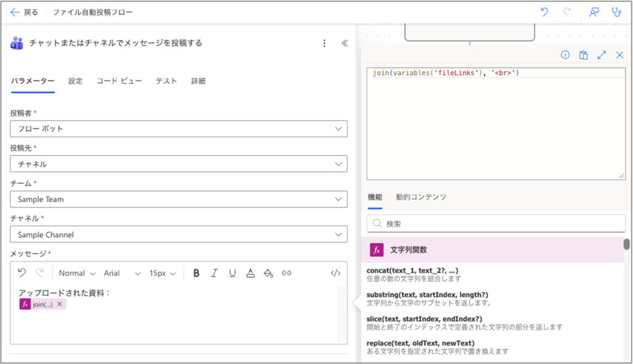Collapse the action panel with double chevron
The image size is (633, 364).
pos(345,43)
